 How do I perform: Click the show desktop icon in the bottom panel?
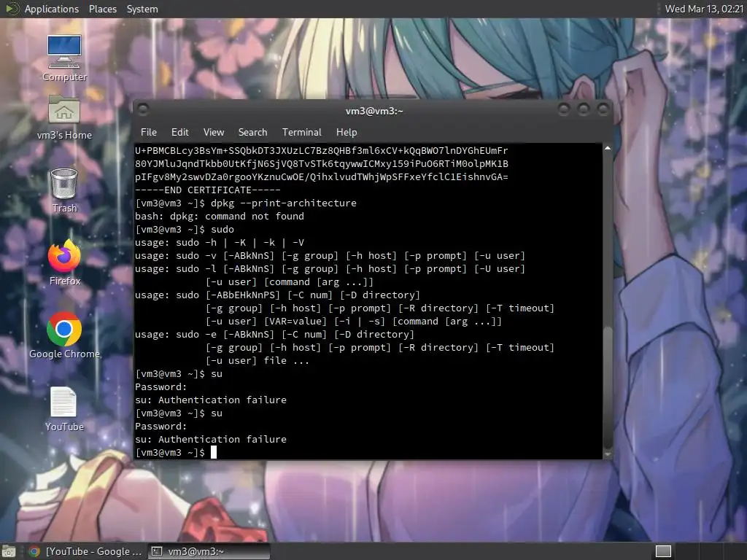pos(9,551)
